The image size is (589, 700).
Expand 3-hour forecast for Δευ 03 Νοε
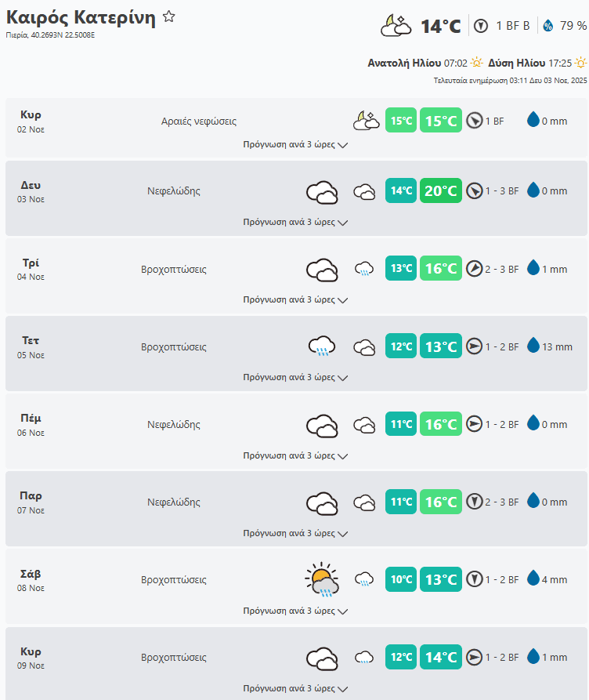click(295, 222)
